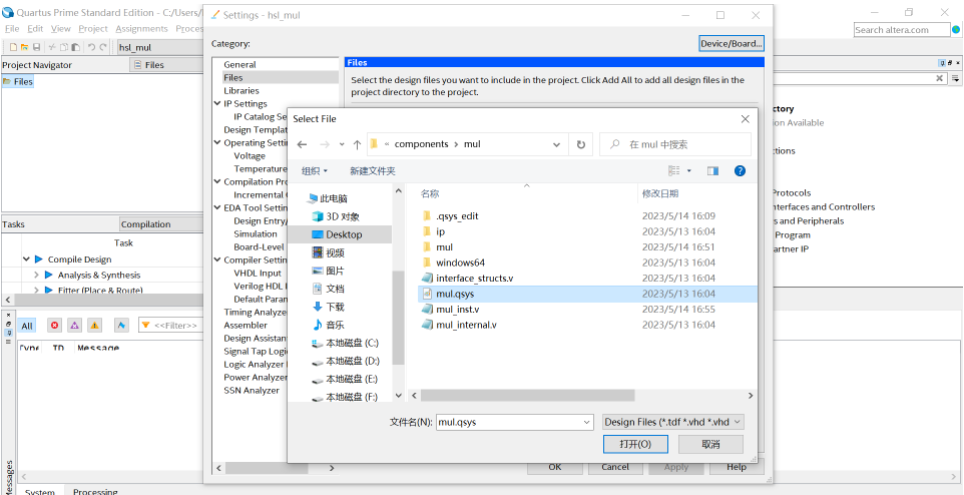Open the View menu in Quartus
The height and width of the screenshot is (495, 964).
(x=61, y=28)
